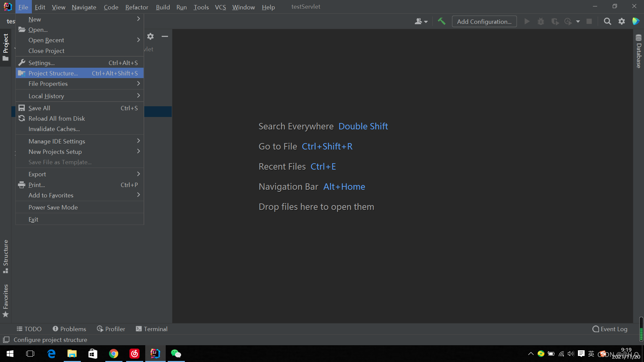Click the Invalidate Caches option
Image resolution: width=644 pixels, height=362 pixels.
click(54, 129)
